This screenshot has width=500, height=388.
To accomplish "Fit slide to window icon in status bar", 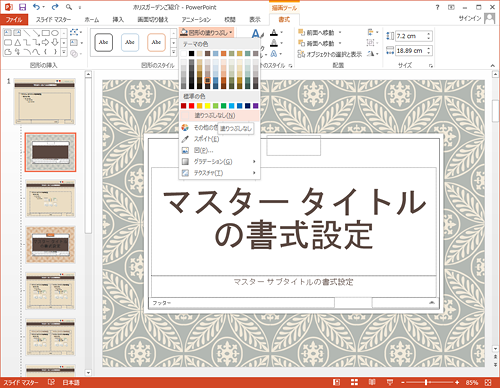I will (x=488, y=382).
